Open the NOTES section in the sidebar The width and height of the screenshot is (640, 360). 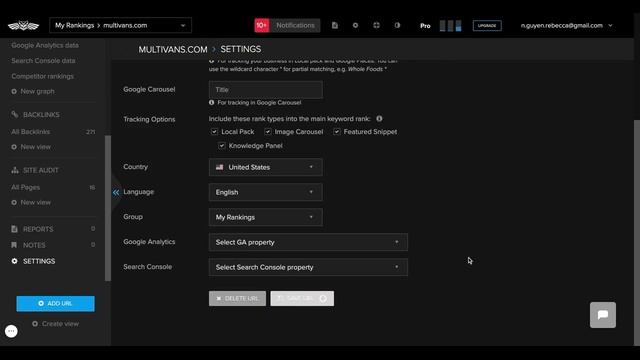point(34,245)
